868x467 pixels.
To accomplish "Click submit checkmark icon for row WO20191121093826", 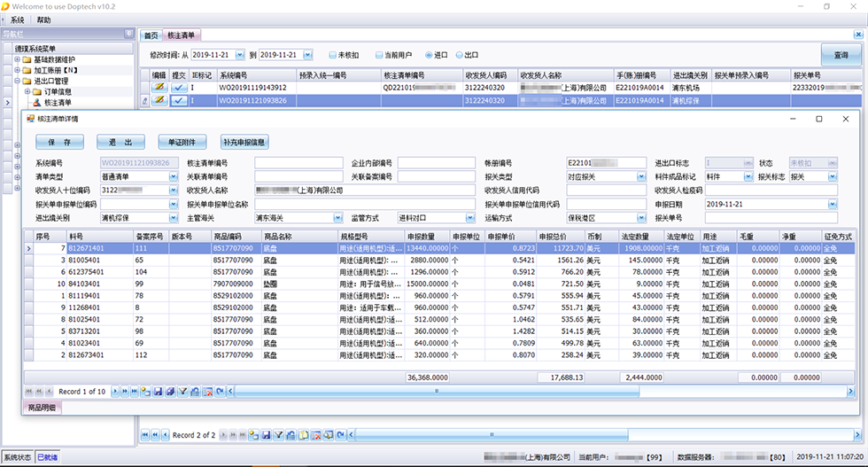I will (x=179, y=100).
